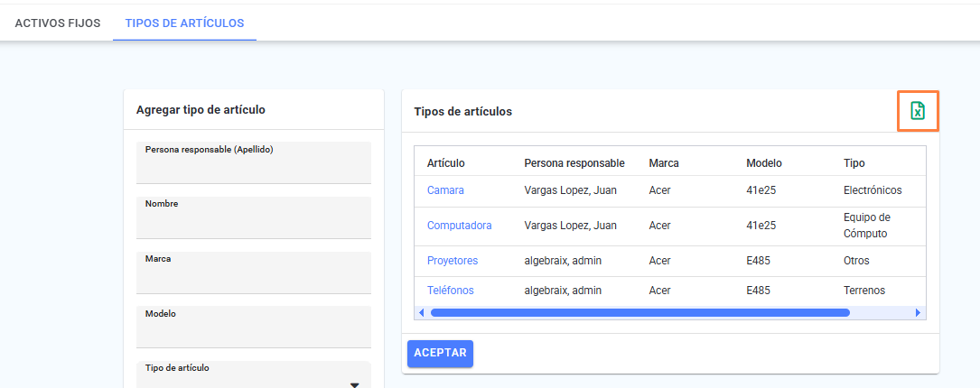Select the Tipos de Artículos tab
Image resolution: width=980 pixels, height=388 pixels.
click(x=184, y=23)
